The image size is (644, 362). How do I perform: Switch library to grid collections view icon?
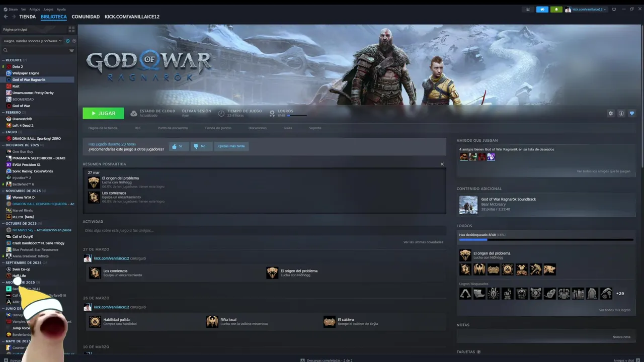coord(71,29)
